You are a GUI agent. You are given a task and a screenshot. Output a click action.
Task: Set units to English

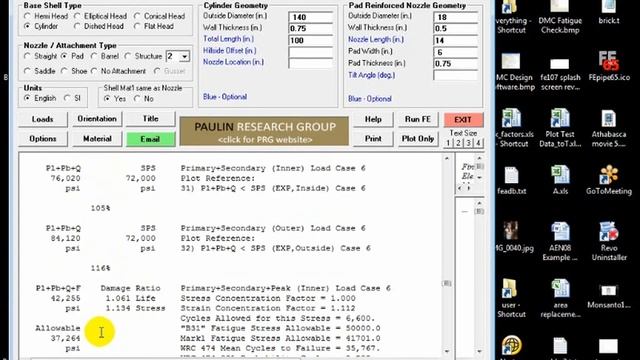[x=27, y=98]
